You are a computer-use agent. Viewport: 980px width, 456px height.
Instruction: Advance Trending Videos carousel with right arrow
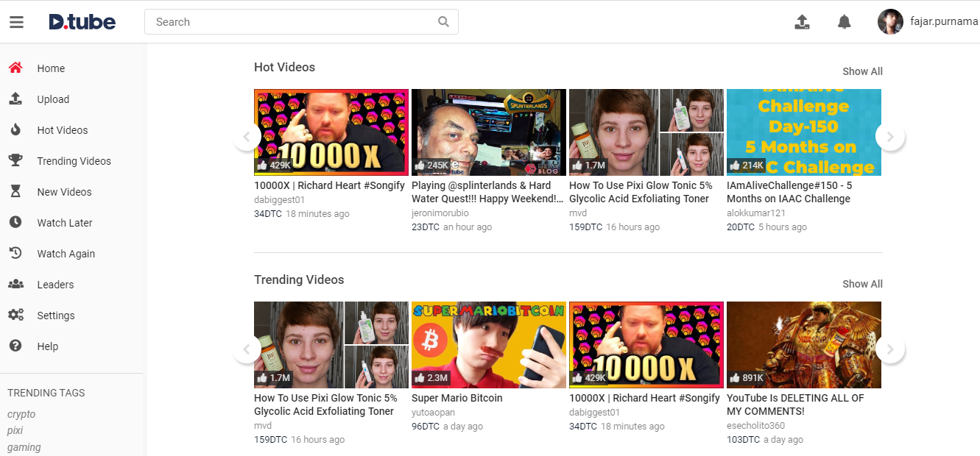[890, 349]
